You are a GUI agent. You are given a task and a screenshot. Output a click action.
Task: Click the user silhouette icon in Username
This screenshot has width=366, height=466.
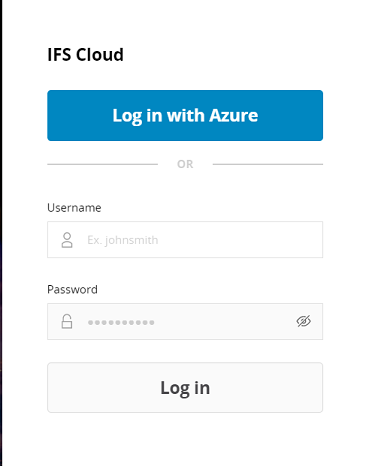pos(67,240)
